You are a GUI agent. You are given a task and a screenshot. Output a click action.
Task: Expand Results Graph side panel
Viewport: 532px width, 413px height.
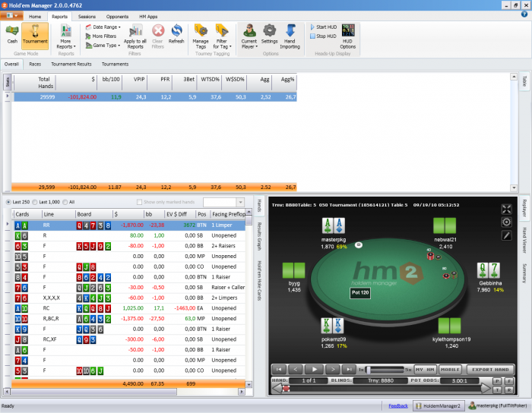tap(260, 236)
